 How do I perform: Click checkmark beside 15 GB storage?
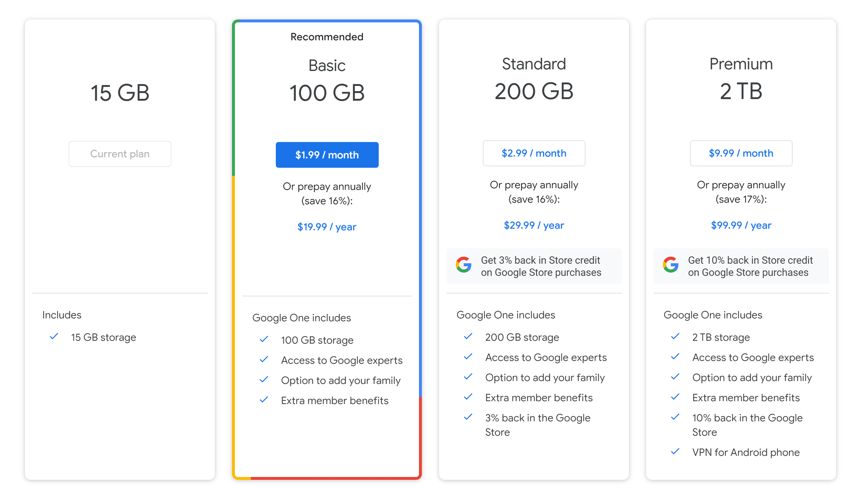coord(54,337)
